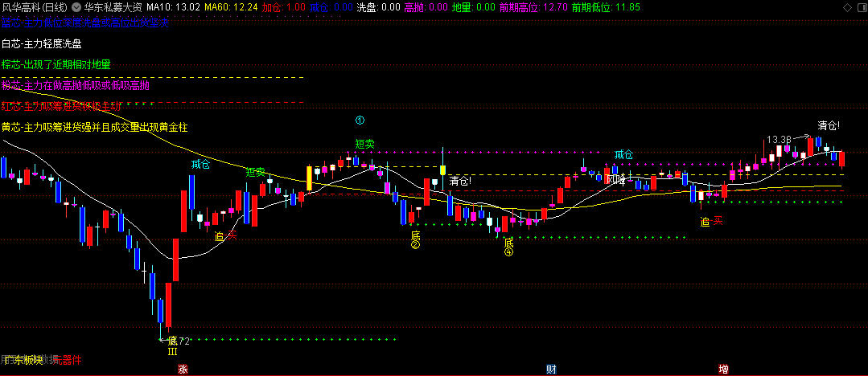Click the 前期高位: 12.70 value
Image resolution: width=868 pixels, height=376 pixels.
533,7
